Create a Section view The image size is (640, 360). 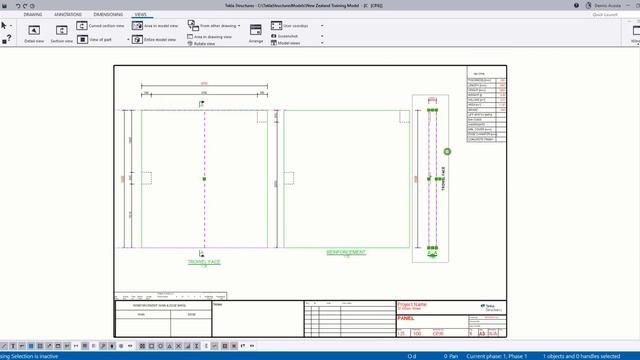click(x=62, y=33)
